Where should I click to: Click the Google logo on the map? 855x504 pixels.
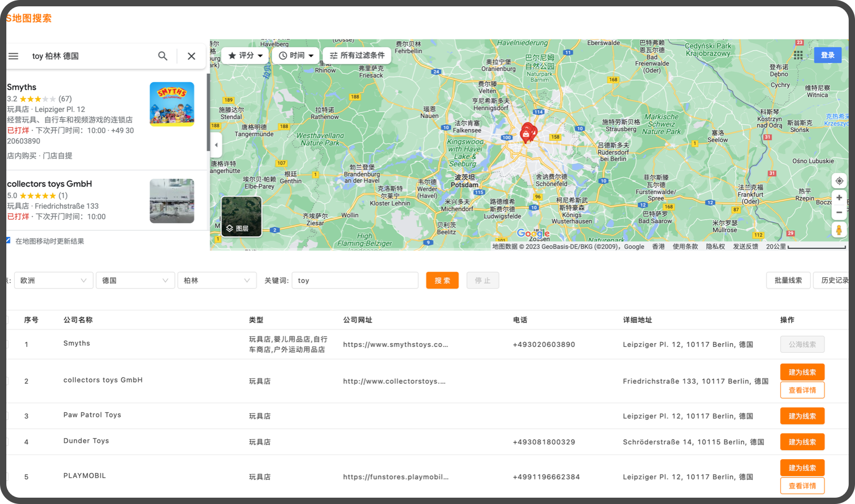tap(533, 233)
